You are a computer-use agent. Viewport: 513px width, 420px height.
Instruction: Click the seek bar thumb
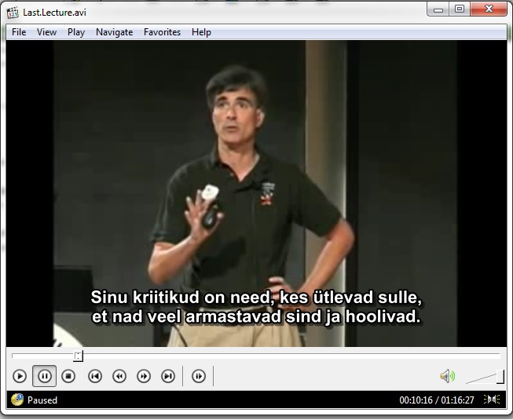coord(78,356)
